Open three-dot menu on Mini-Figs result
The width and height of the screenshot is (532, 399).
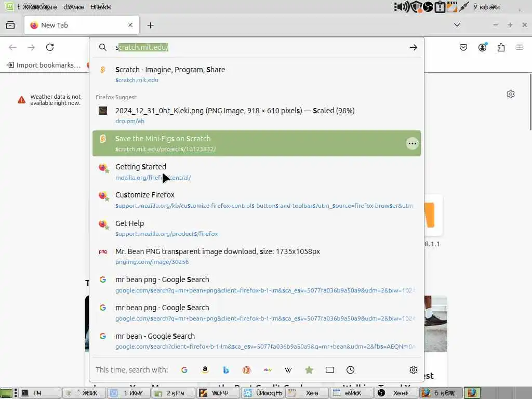pyautogui.click(x=412, y=143)
